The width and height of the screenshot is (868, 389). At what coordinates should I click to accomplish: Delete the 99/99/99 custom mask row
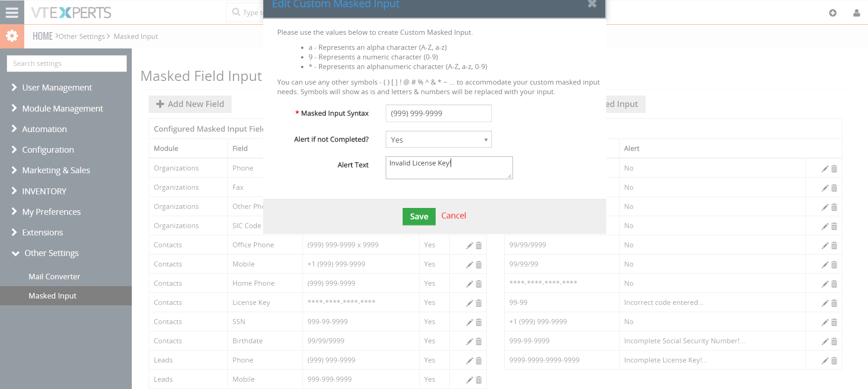point(834,265)
